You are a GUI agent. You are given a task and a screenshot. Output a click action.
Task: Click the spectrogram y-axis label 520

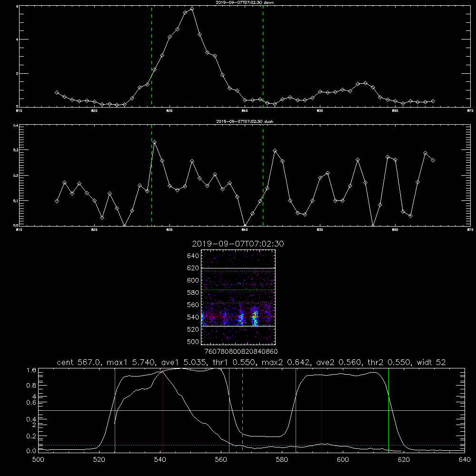coord(193,329)
